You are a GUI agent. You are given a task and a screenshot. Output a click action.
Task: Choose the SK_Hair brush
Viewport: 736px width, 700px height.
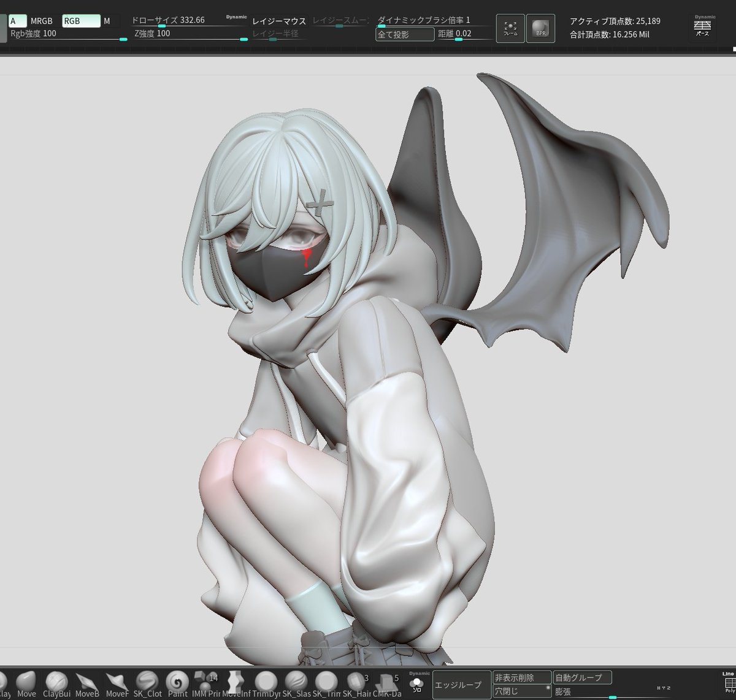click(356, 684)
